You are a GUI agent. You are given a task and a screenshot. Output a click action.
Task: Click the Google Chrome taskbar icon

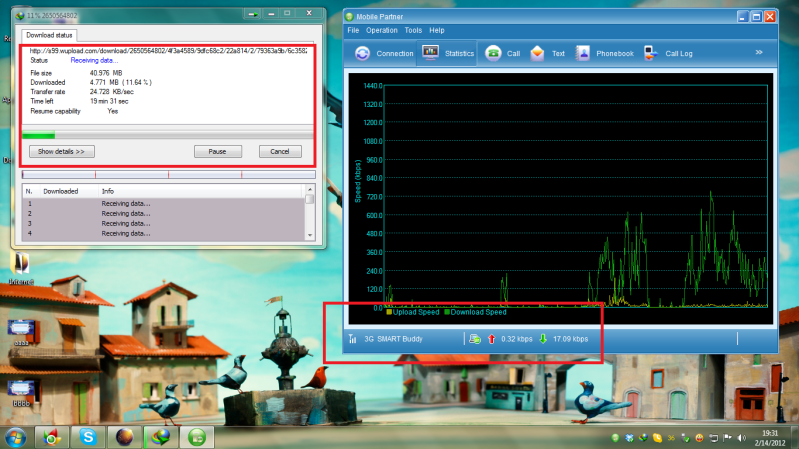point(50,437)
